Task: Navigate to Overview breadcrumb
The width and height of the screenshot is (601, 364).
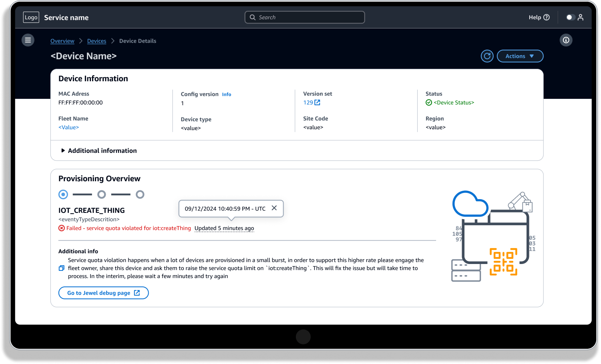Action: coord(62,41)
